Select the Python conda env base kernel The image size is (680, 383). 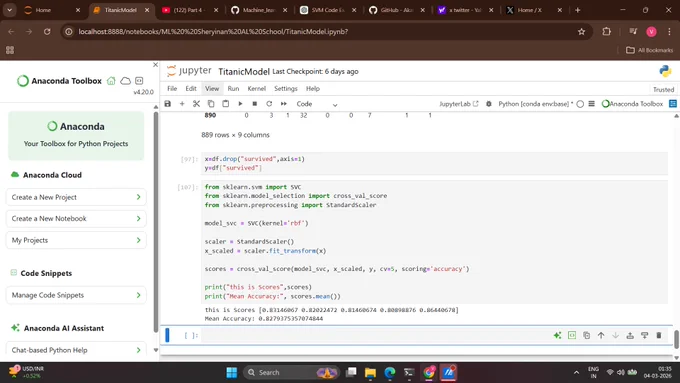coord(536,104)
